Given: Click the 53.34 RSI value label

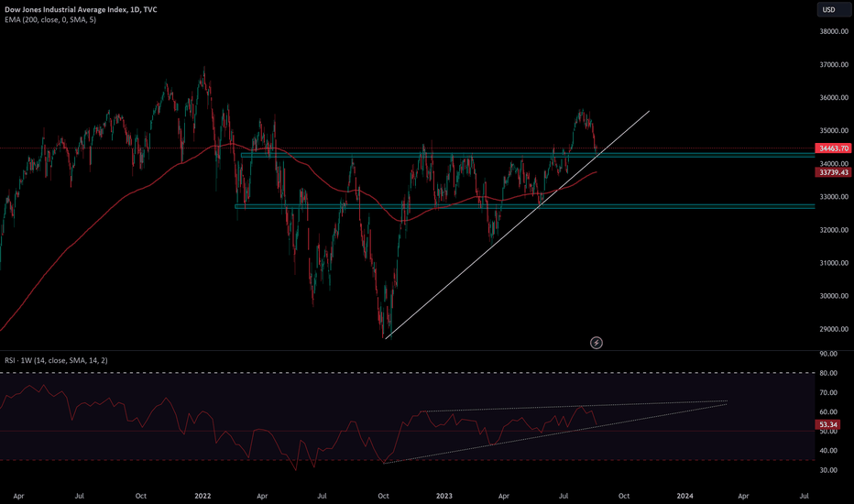Looking at the screenshot, I should (x=827, y=424).
